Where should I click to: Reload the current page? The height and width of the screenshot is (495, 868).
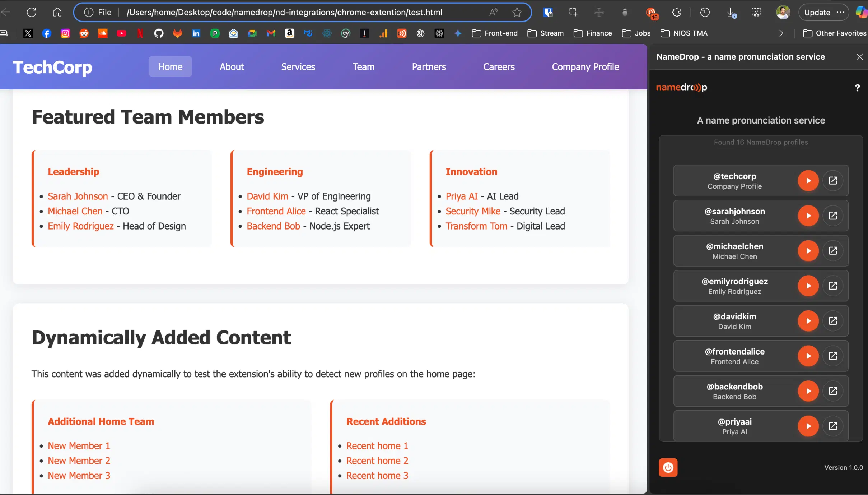click(32, 12)
